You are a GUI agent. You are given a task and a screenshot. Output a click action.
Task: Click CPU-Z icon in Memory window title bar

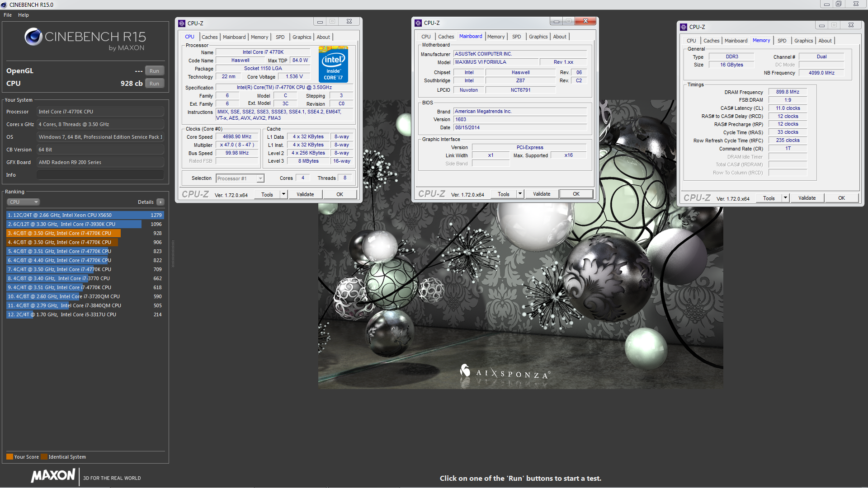684,27
